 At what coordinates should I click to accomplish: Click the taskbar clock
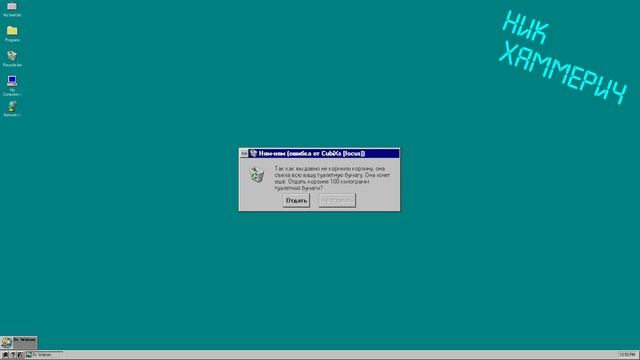pyautogui.click(x=627, y=355)
